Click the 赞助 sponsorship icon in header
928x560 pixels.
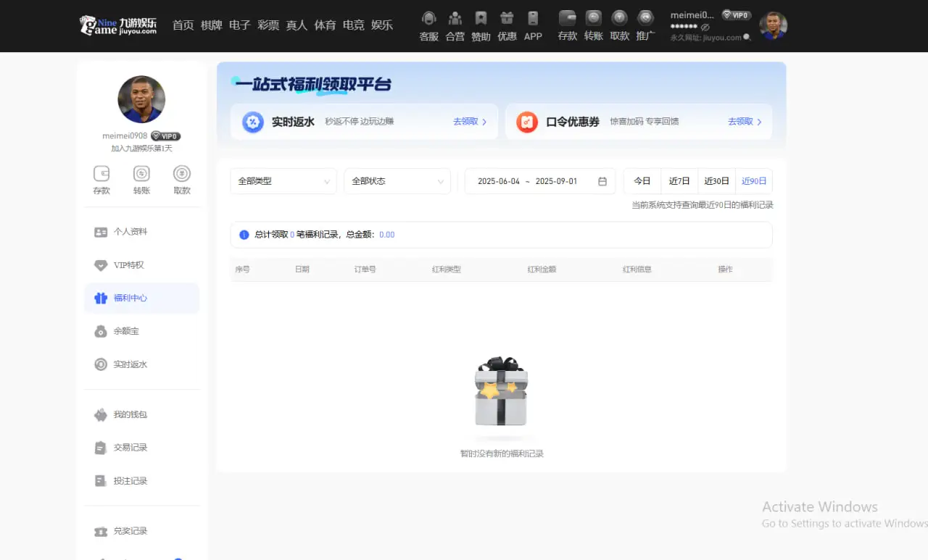481,19
